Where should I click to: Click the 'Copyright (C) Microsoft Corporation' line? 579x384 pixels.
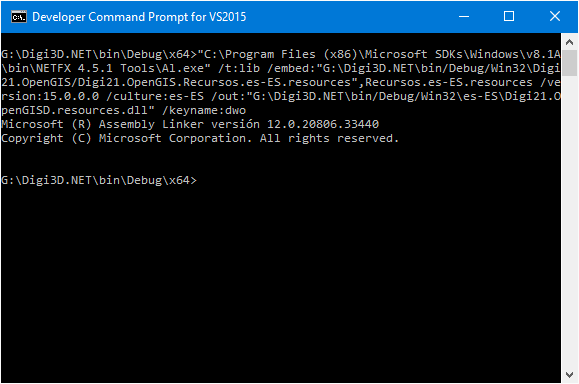tap(127, 138)
